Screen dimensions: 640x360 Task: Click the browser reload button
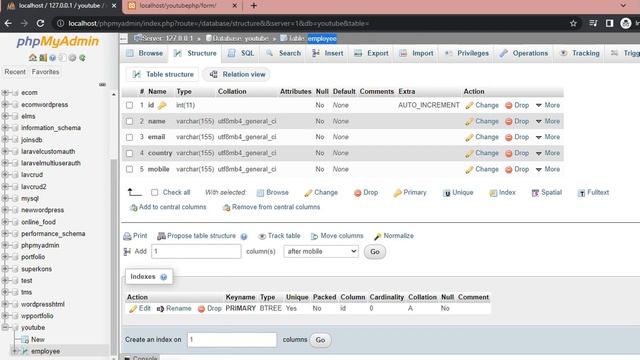40,23
